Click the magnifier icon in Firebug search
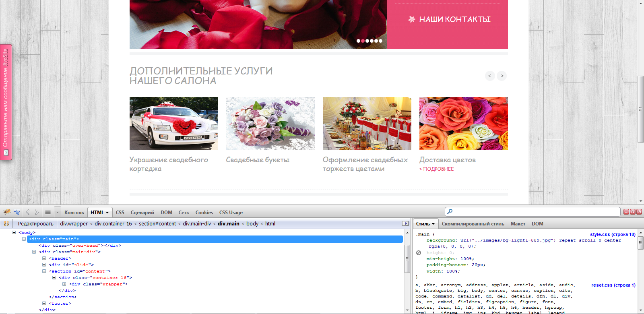The height and width of the screenshot is (314, 644). [450, 211]
